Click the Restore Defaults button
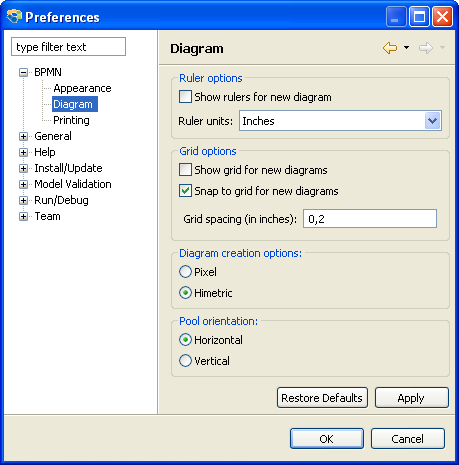This screenshot has height=465, width=459. tap(322, 398)
